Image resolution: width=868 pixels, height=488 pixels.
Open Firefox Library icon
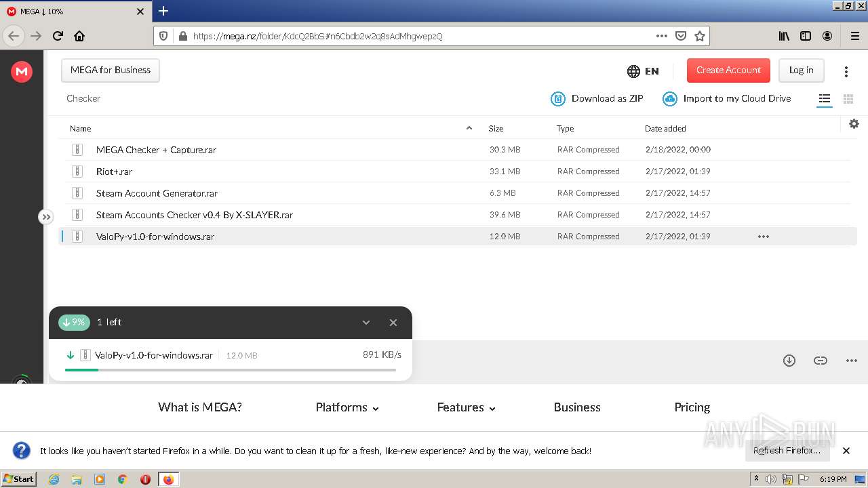(784, 36)
